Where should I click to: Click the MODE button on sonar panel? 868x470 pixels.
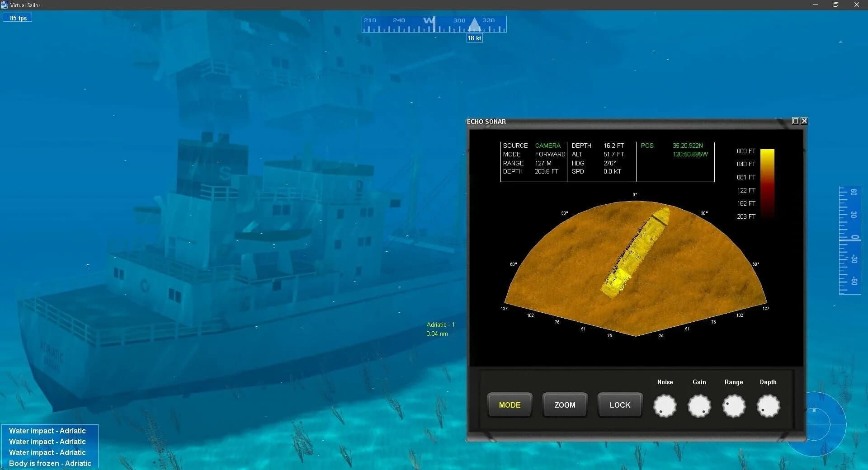509,405
